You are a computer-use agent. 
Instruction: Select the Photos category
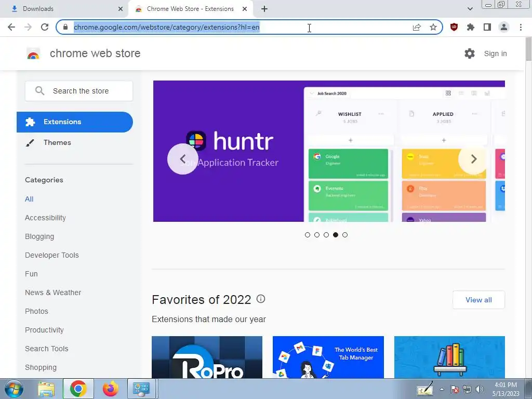37,311
